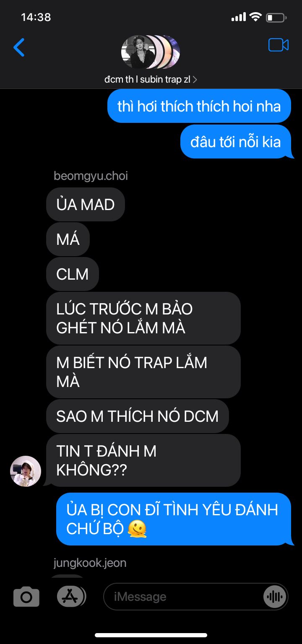Tap beomgyu.choi's round profile picture

click(x=26, y=471)
